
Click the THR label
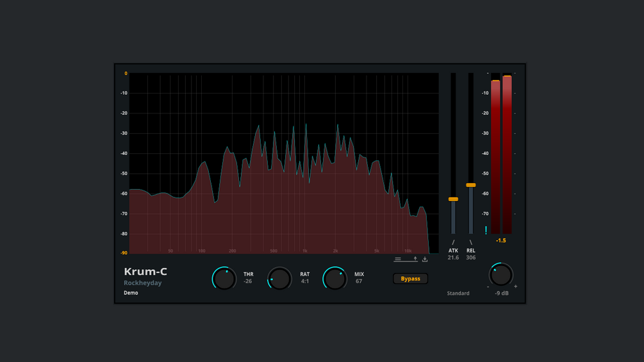click(x=249, y=274)
